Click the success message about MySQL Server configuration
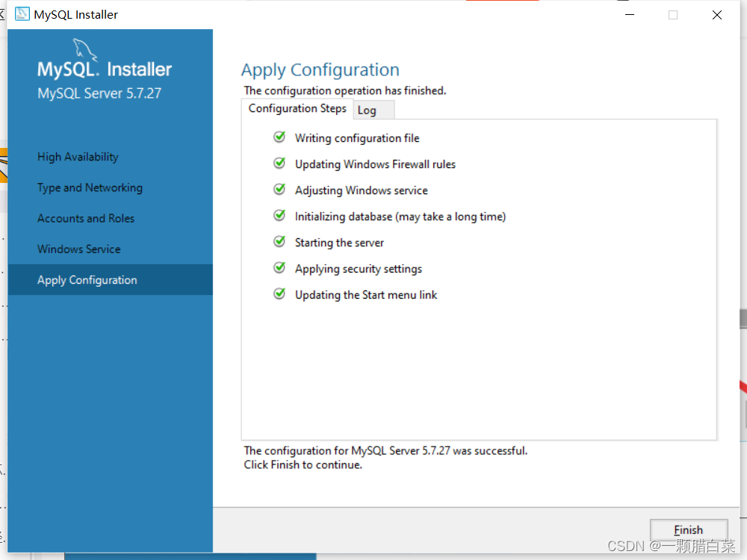Image resolution: width=747 pixels, height=560 pixels. 385,450
